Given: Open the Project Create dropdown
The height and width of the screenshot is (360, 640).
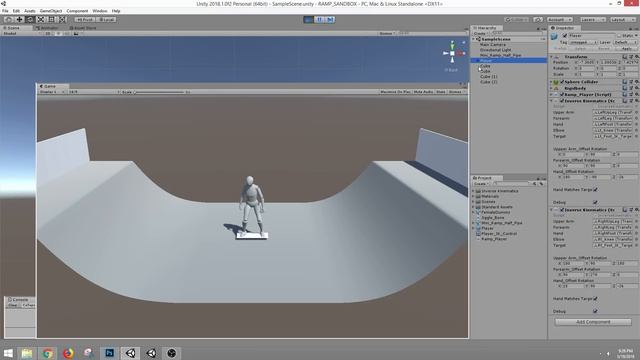Looking at the screenshot, I should coord(481,184).
